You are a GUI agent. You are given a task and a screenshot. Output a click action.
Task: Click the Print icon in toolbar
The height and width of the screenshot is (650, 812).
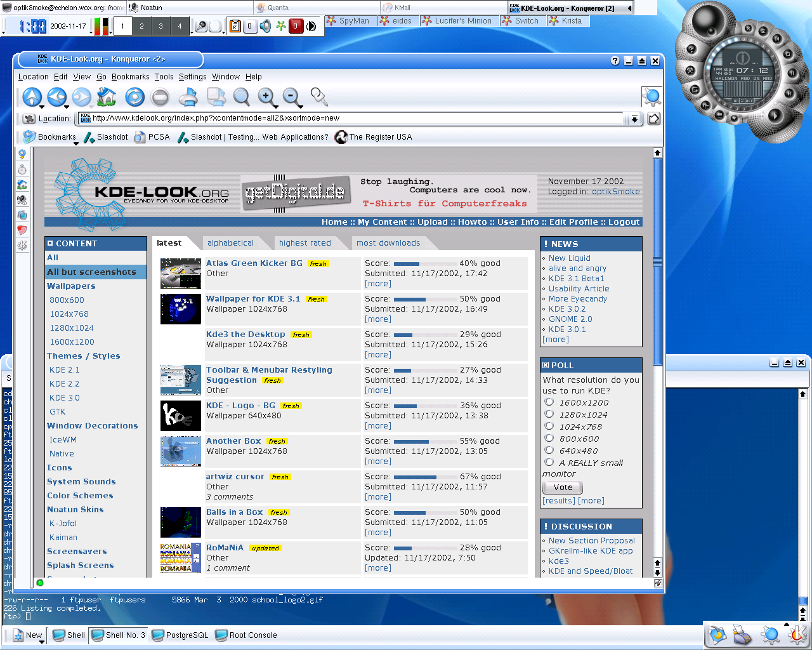(188, 96)
